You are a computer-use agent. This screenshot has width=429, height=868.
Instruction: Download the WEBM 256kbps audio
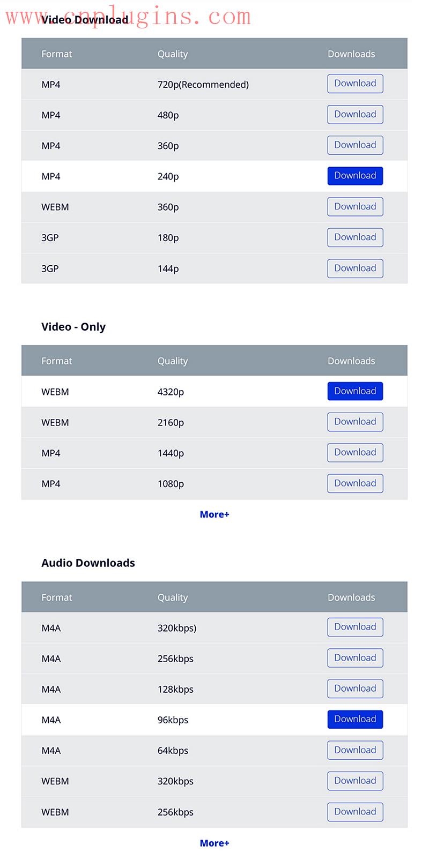point(355,812)
